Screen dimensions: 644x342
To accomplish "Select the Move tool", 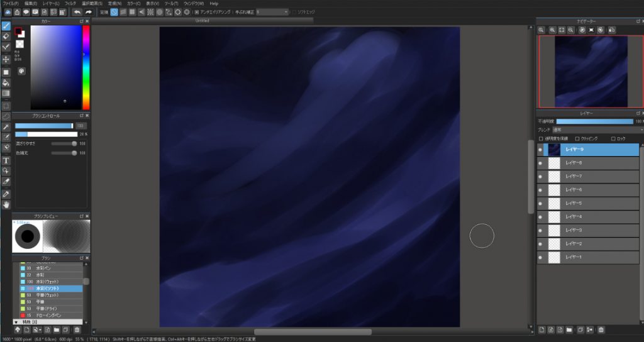I will pos(6,59).
